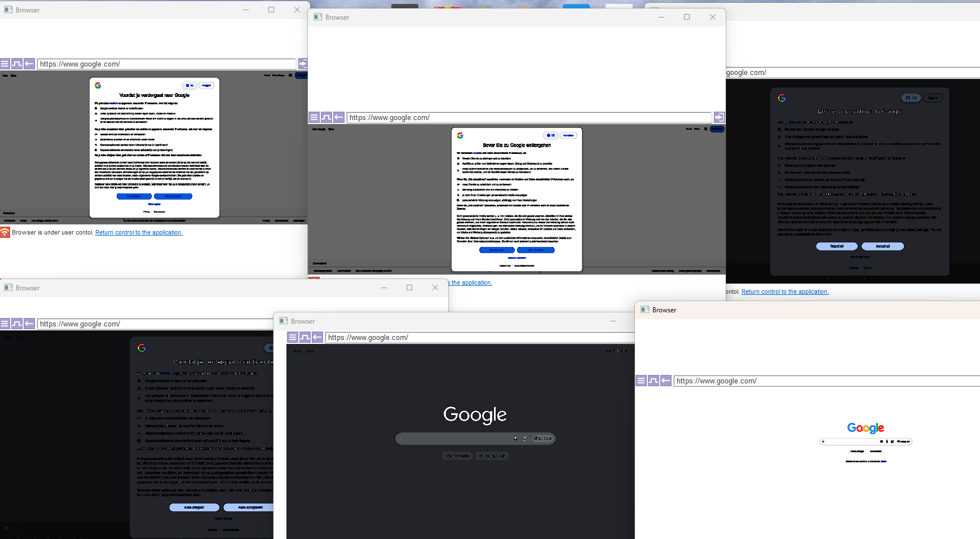Open the hamburger menu in the bottom-left Browser window

[x=5, y=324]
